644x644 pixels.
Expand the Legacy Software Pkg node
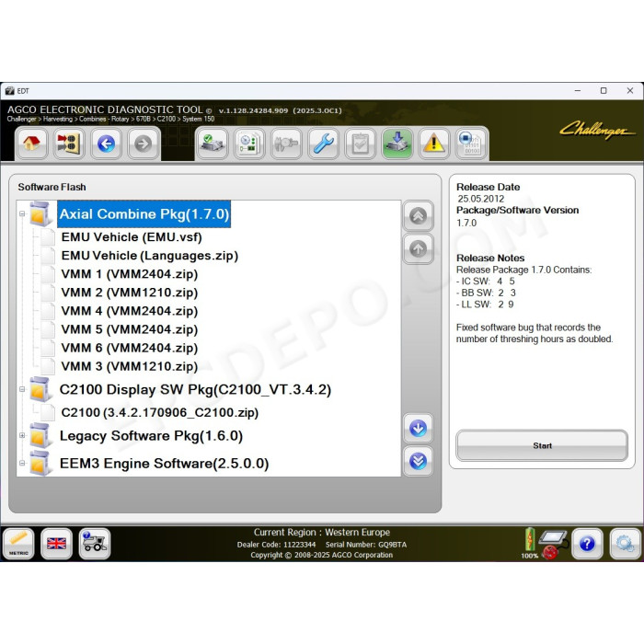(x=22, y=435)
